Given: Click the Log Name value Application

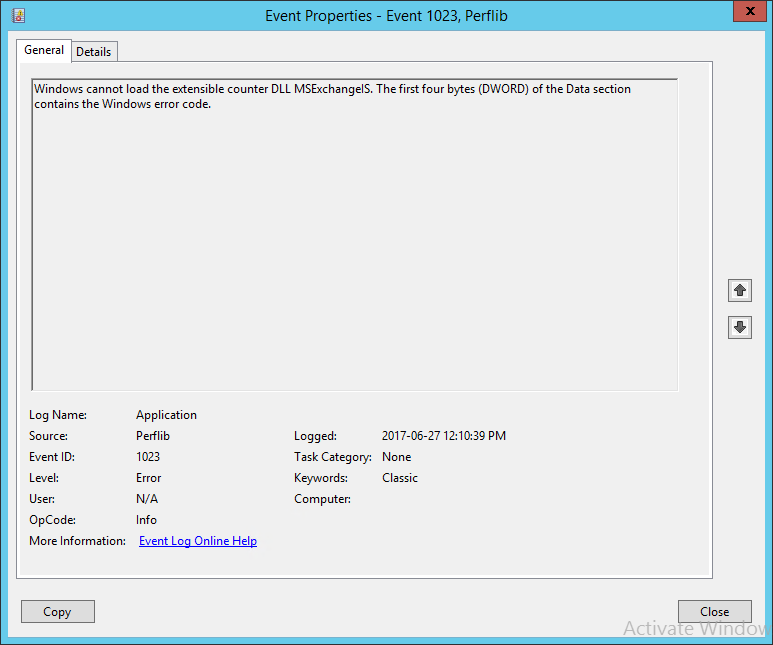Looking at the screenshot, I should 166,415.
